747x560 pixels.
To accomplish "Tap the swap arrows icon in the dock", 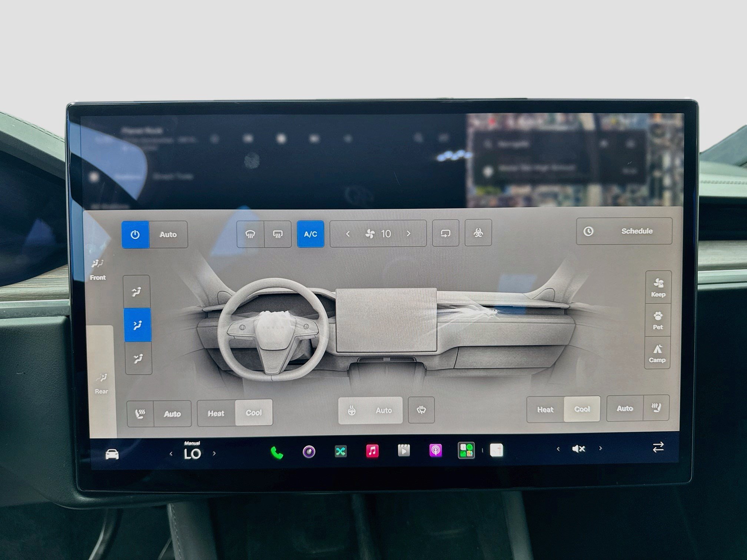I will (x=658, y=447).
